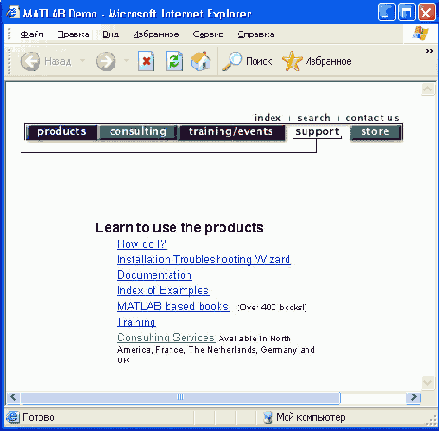439x431 pixels.
Task: Expand the Back button history dropdown arrow
Action: (x=82, y=61)
